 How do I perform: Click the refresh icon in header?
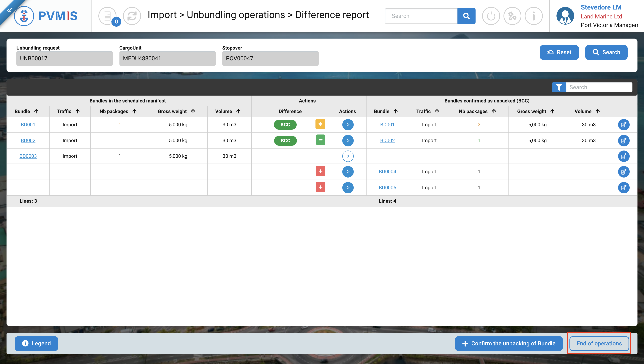click(132, 16)
